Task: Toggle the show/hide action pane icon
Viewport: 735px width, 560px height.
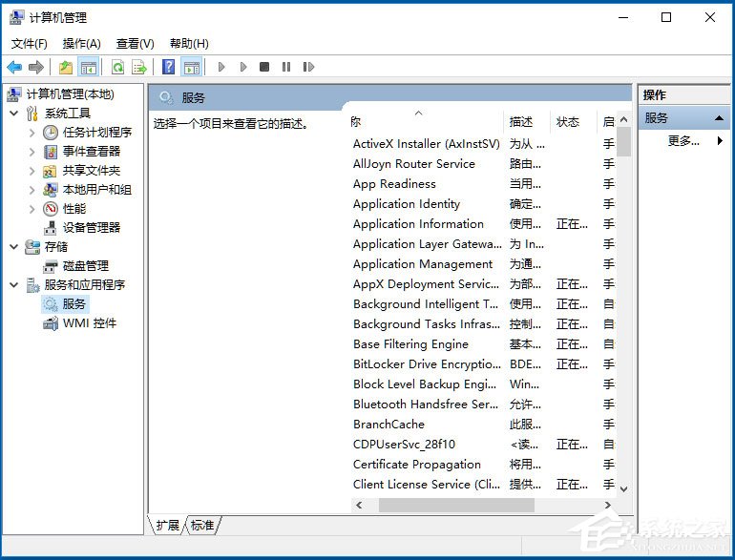Action: pyautogui.click(x=191, y=67)
